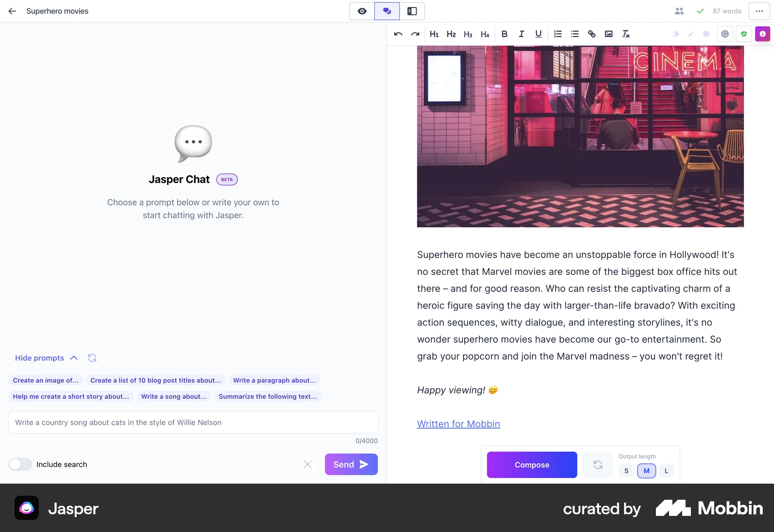Screen dimensions: 774x532
Task: Pick the '10 blog post titles' prompt
Action: tap(156, 380)
